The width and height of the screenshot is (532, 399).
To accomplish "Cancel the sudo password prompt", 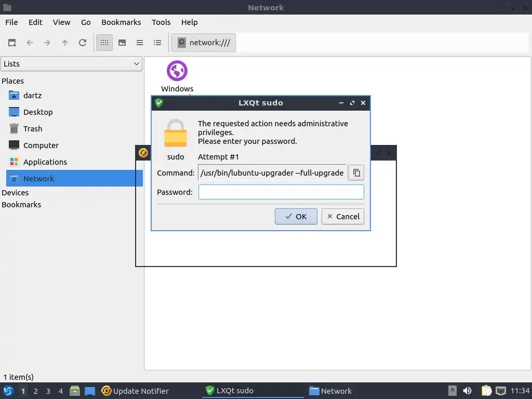I will [343, 217].
